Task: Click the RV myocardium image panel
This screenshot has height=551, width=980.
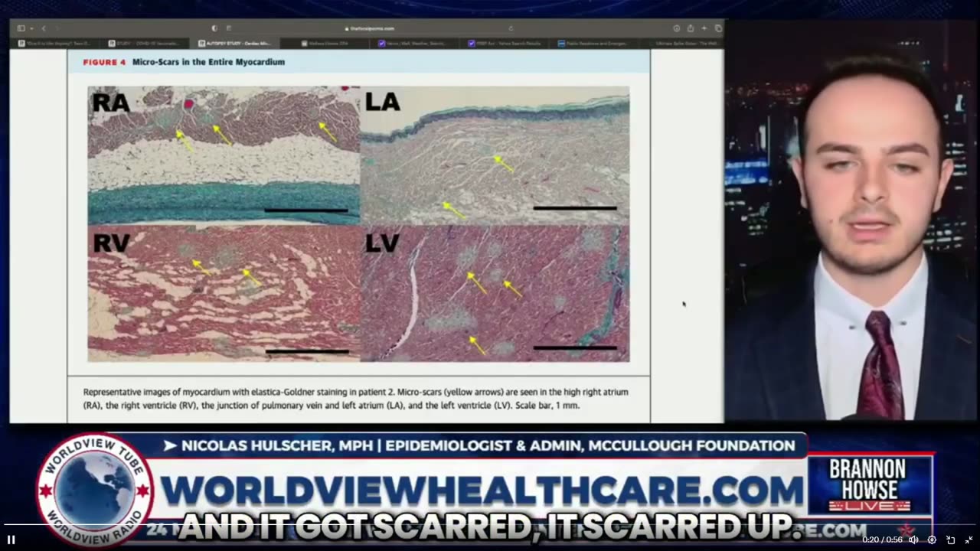Action: 224,293
